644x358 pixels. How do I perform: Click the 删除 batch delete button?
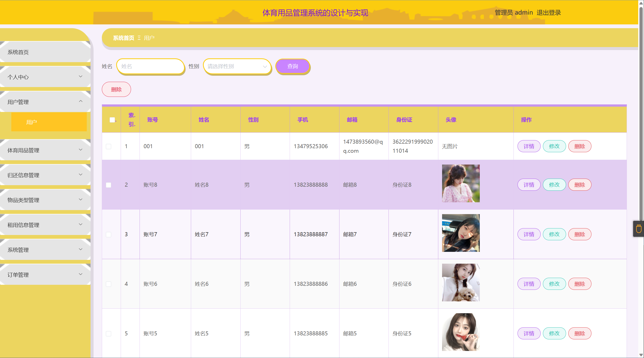[x=116, y=89]
